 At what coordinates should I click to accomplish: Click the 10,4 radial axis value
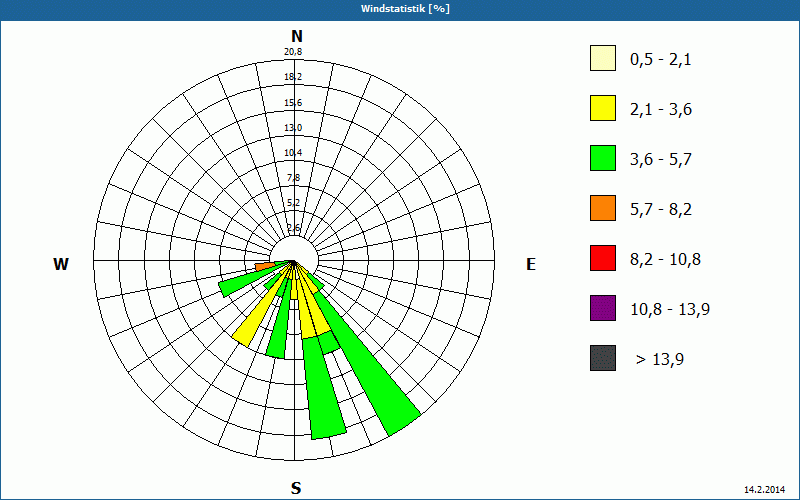point(293,153)
